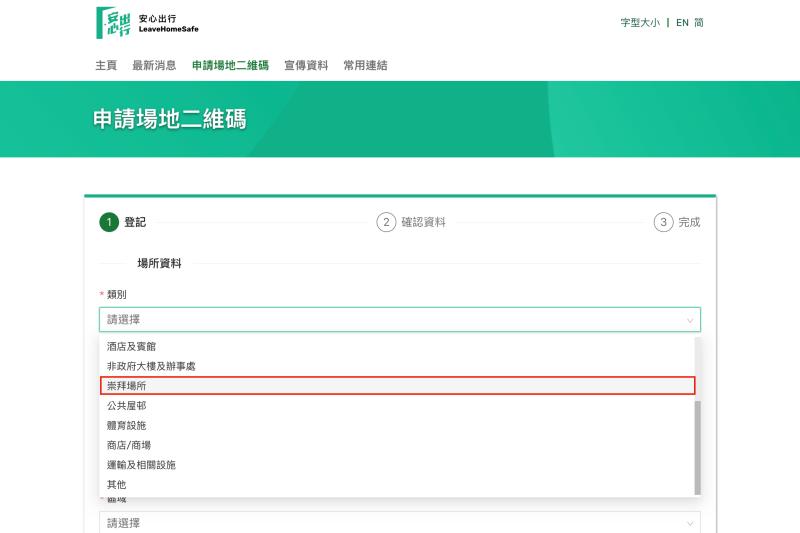800x533 pixels.
Task: Click the 字型大小 font size link
Action: 640,22
